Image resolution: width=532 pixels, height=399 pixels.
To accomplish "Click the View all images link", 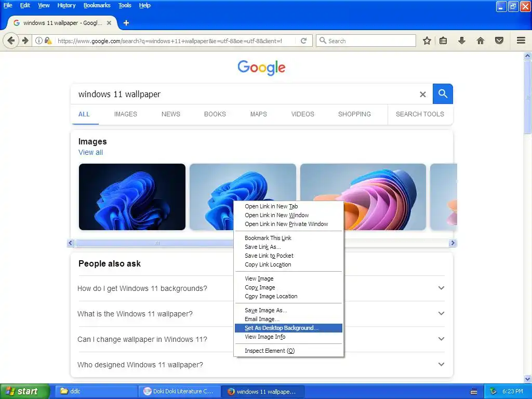I will [90, 152].
